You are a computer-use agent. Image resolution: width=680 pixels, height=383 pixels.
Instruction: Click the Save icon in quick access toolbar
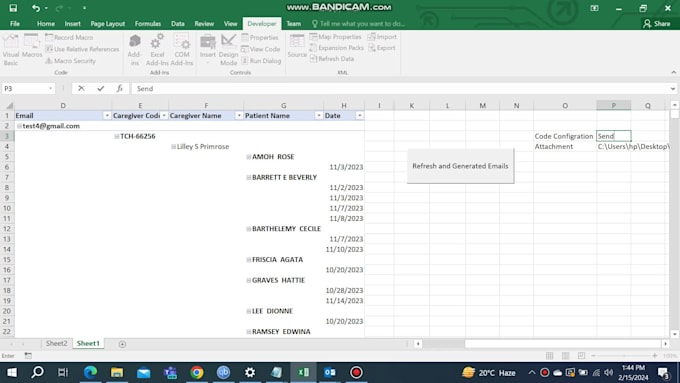(13, 8)
